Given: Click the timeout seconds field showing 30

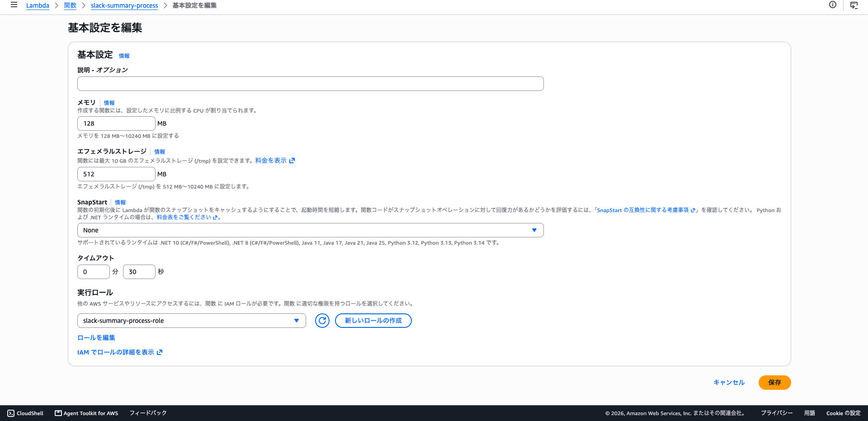Looking at the screenshot, I should pyautogui.click(x=139, y=272).
